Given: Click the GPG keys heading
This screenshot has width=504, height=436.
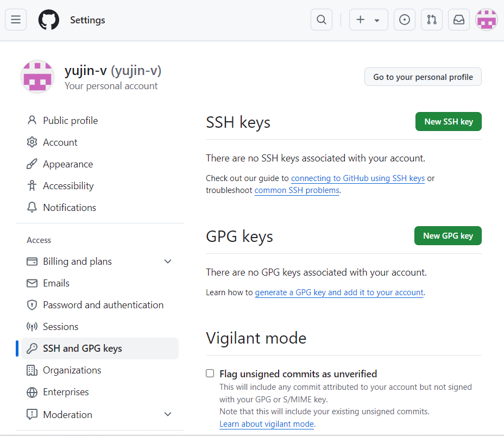Looking at the screenshot, I should [240, 236].
